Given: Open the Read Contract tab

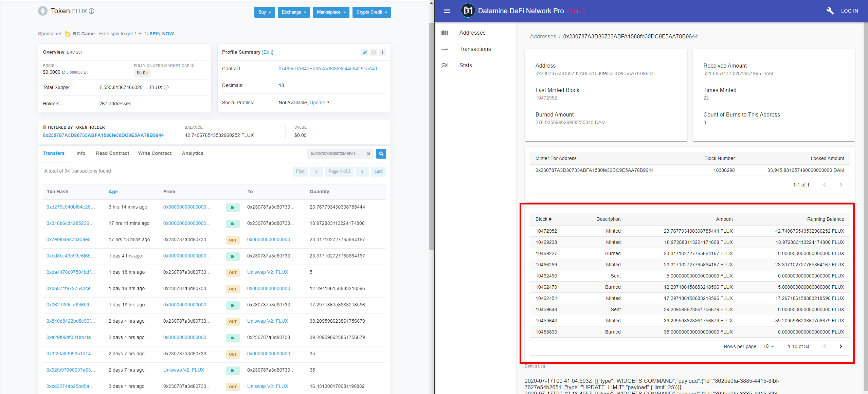Looking at the screenshot, I should coord(112,154).
